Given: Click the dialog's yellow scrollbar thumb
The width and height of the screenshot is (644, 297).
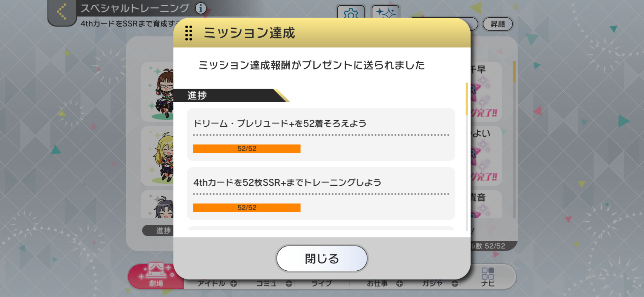Looking at the screenshot, I should 466,99.
